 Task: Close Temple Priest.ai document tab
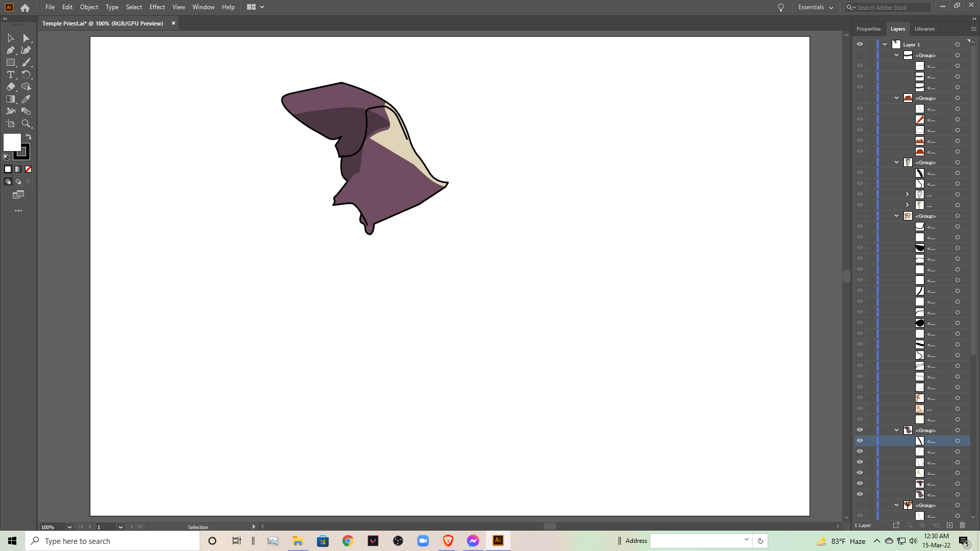(174, 23)
